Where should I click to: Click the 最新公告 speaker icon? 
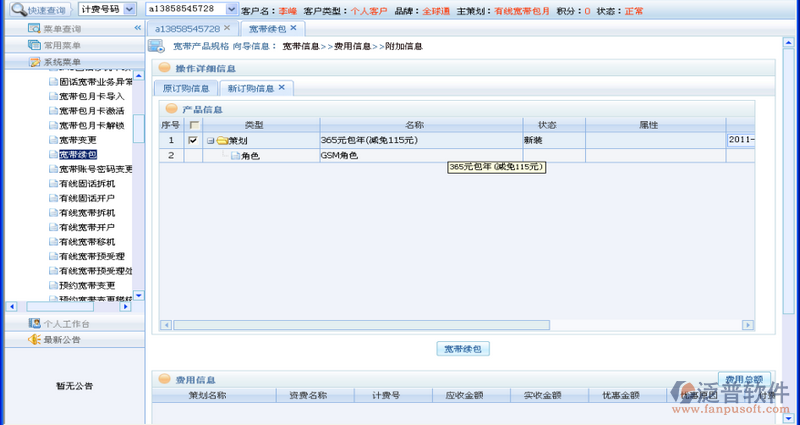pyautogui.click(x=35, y=340)
